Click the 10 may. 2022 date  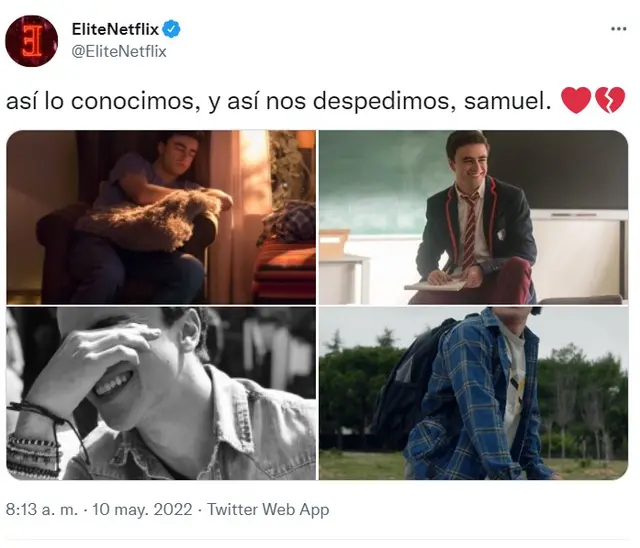point(142,509)
